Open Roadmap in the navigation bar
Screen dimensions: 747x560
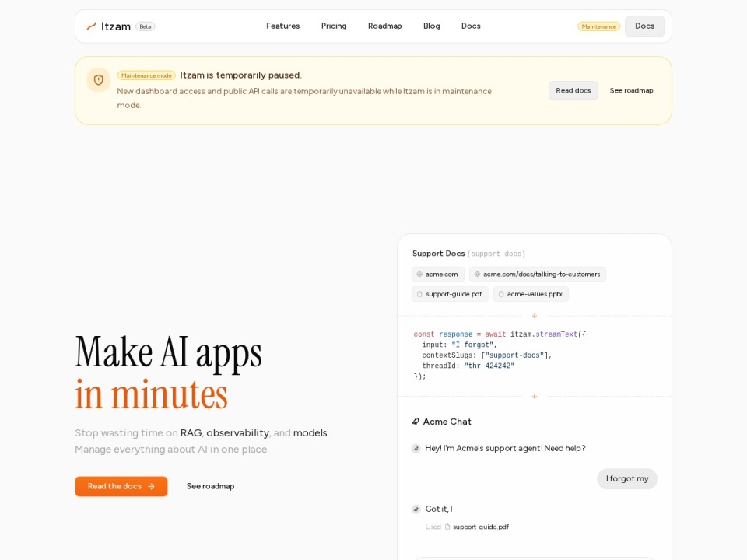pyautogui.click(x=385, y=26)
